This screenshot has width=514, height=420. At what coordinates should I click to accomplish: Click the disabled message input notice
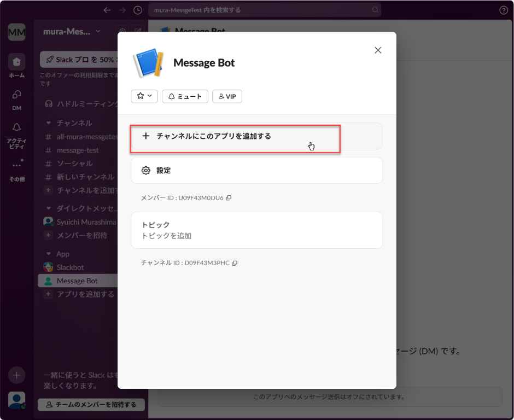tap(330, 396)
